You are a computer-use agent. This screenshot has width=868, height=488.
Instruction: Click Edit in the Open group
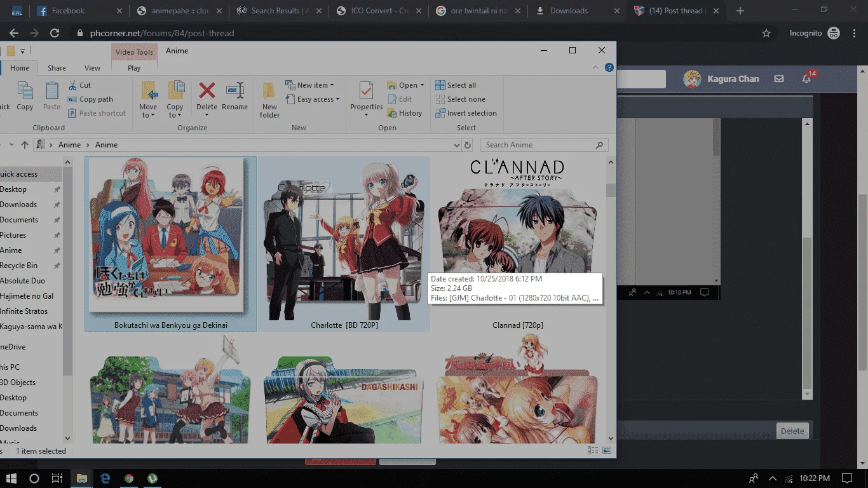point(399,99)
